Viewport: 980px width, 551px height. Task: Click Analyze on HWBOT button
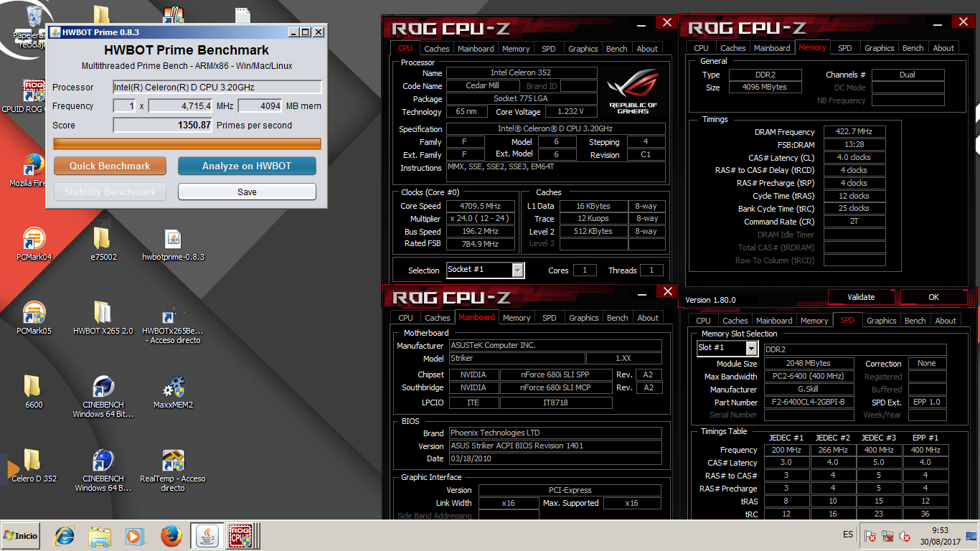(x=247, y=166)
